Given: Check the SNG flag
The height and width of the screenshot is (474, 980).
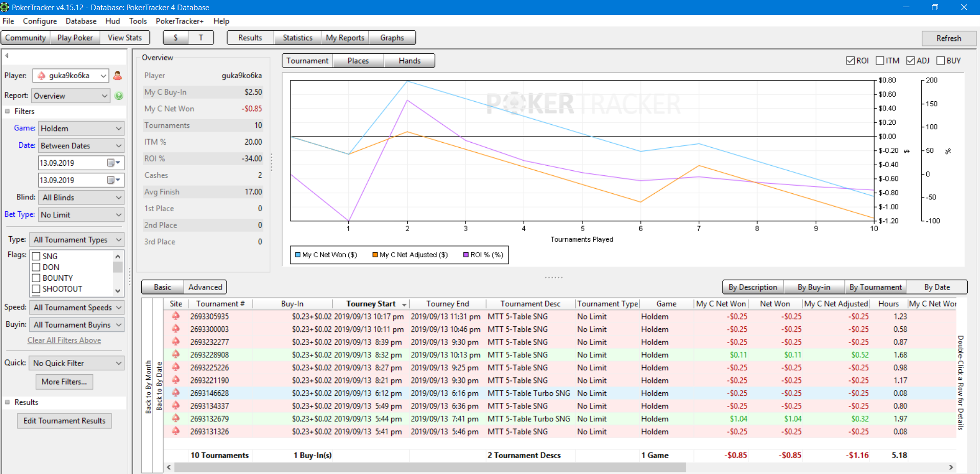Looking at the screenshot, I should (36, 256).
